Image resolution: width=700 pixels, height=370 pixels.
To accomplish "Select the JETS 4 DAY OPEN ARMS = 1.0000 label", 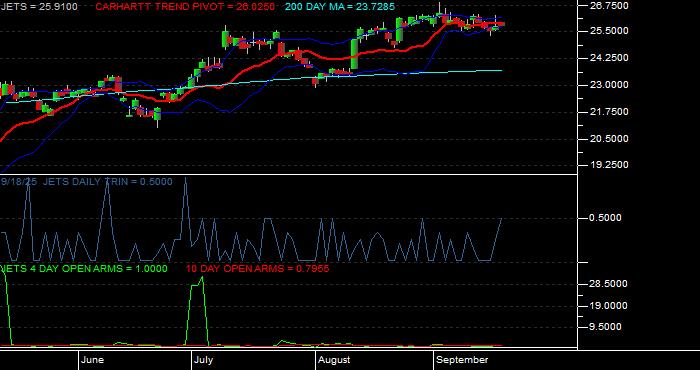I will click(x=84, y=269).
